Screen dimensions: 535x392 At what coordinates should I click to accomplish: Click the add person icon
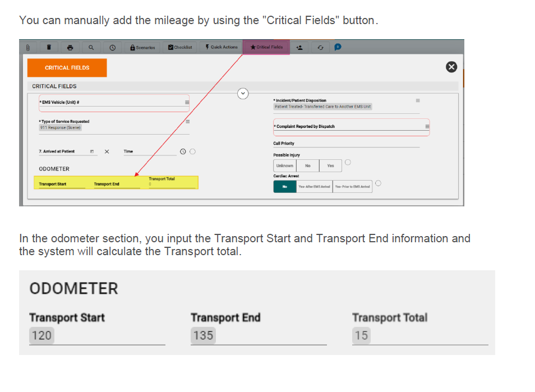point(299,48)
